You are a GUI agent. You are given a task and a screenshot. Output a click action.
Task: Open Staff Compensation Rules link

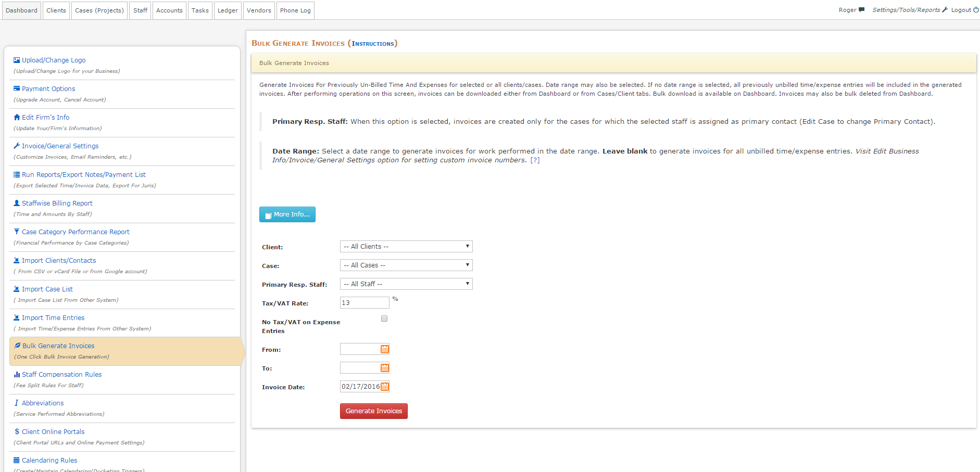tap(62, 375)
